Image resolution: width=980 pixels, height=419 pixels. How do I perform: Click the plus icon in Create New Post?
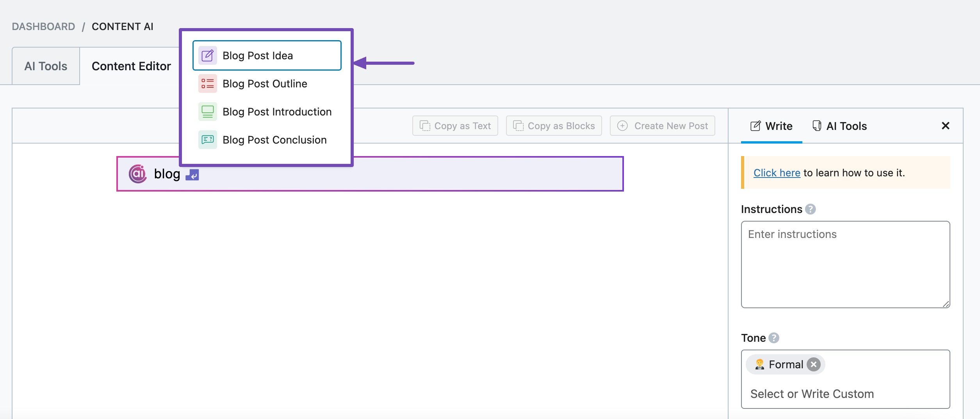[x=622, y=126]
